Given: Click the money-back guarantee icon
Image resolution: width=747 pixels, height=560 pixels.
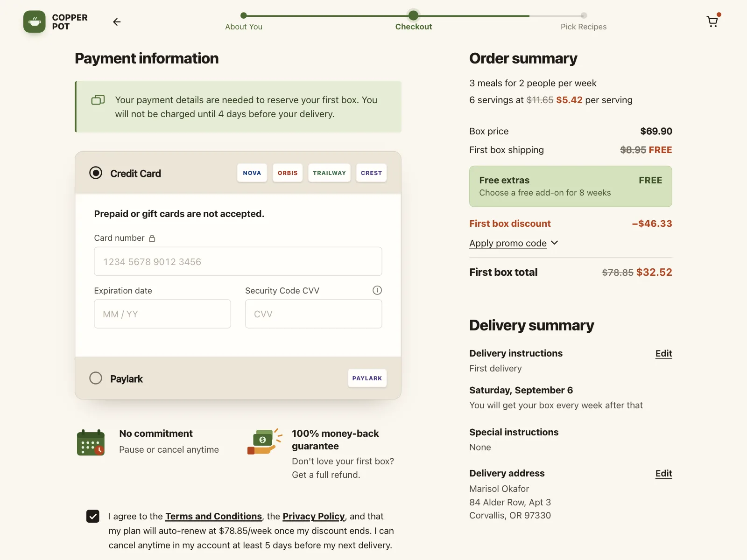Looking at the screenshot, I should coord(265,441).
